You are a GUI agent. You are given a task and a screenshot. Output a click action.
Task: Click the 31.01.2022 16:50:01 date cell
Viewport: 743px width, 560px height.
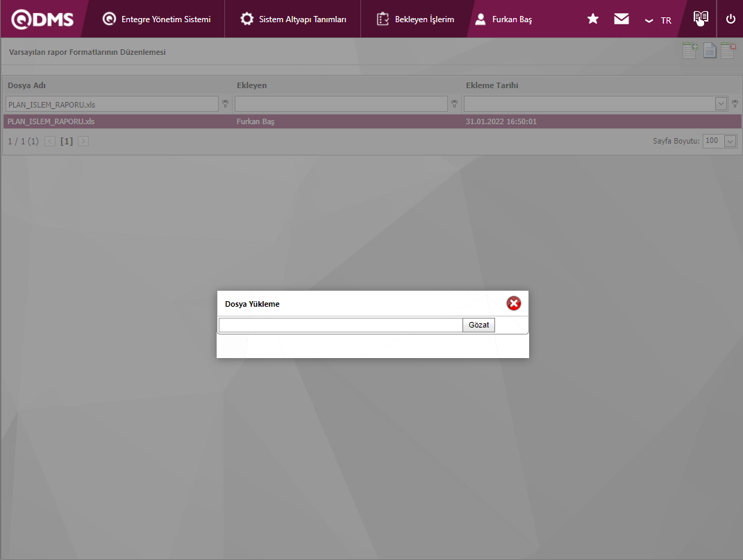coord(501,121)
